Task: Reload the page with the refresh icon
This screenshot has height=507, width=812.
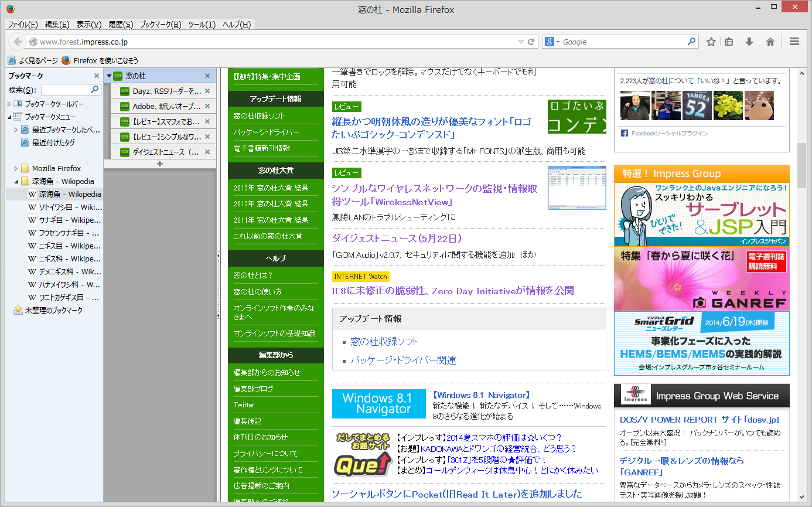Action: tap(530, 42)
